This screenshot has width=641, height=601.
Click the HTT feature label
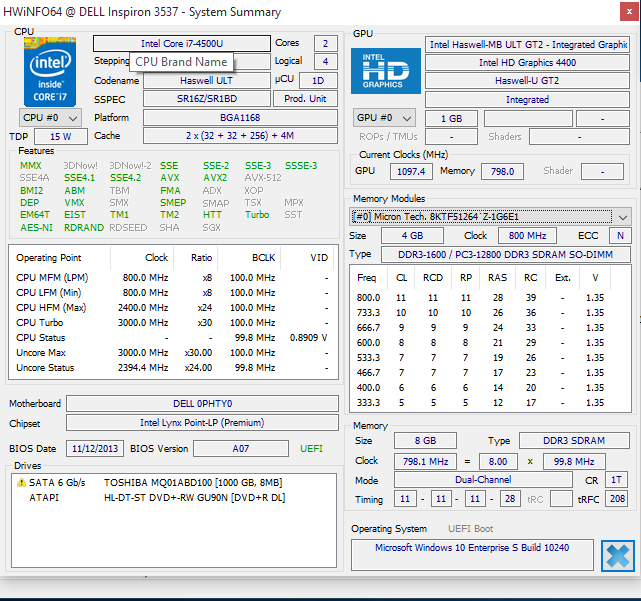tap(212, 215)
